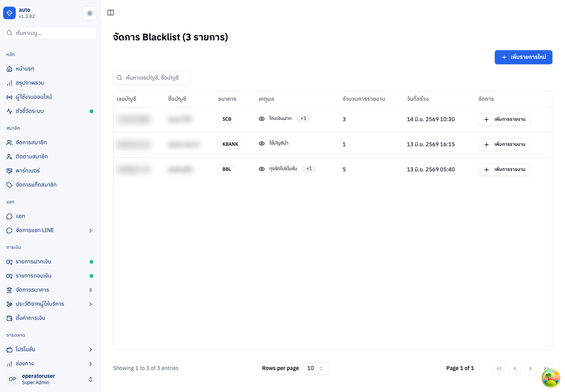Click date 13 มิ.ย. 2569 05:40

coord(431,169)
